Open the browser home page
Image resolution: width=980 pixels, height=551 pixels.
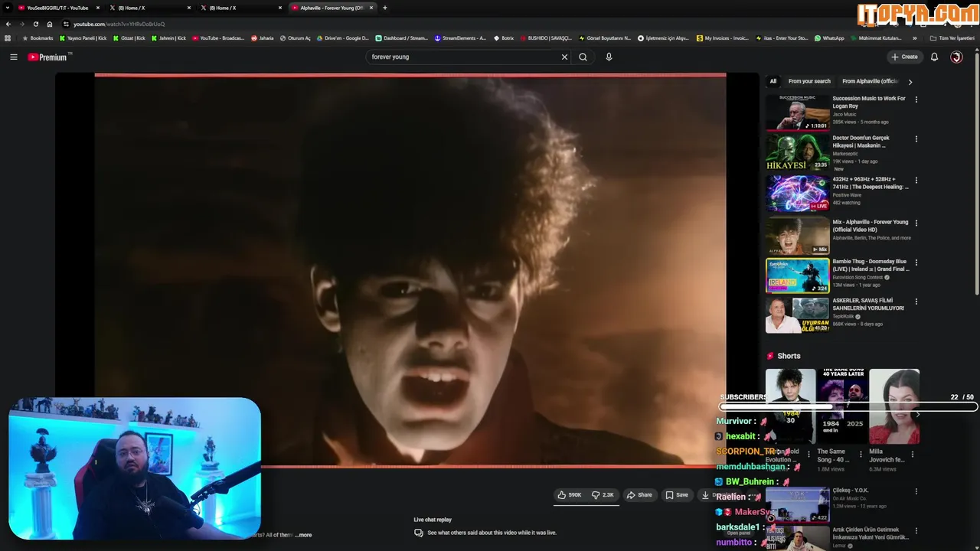50,24
